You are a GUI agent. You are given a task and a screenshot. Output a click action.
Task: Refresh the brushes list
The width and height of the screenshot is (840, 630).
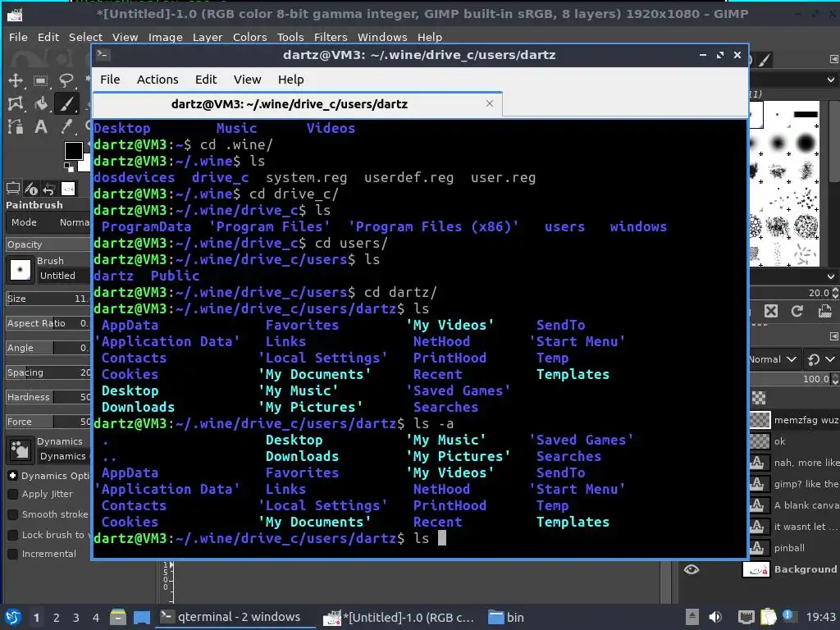pyautogui.click(x=797, y=311)
